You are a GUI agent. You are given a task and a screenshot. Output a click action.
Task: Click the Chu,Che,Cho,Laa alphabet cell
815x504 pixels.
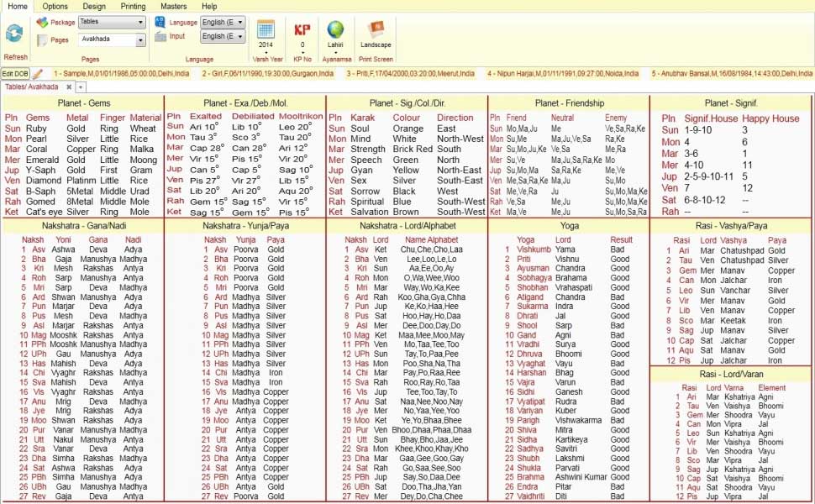(431, 249)
